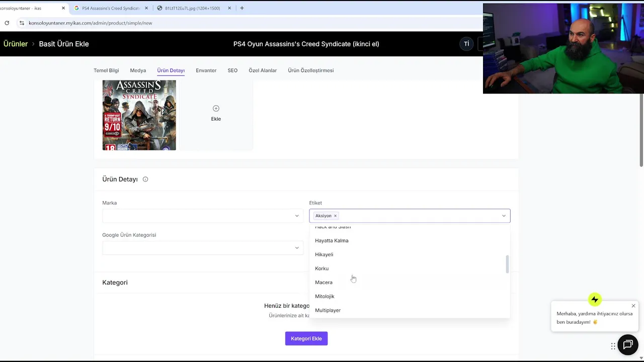Open the Özel Alanlar tab
Screen dimensions: 644x362
click(x=263, y=70)
